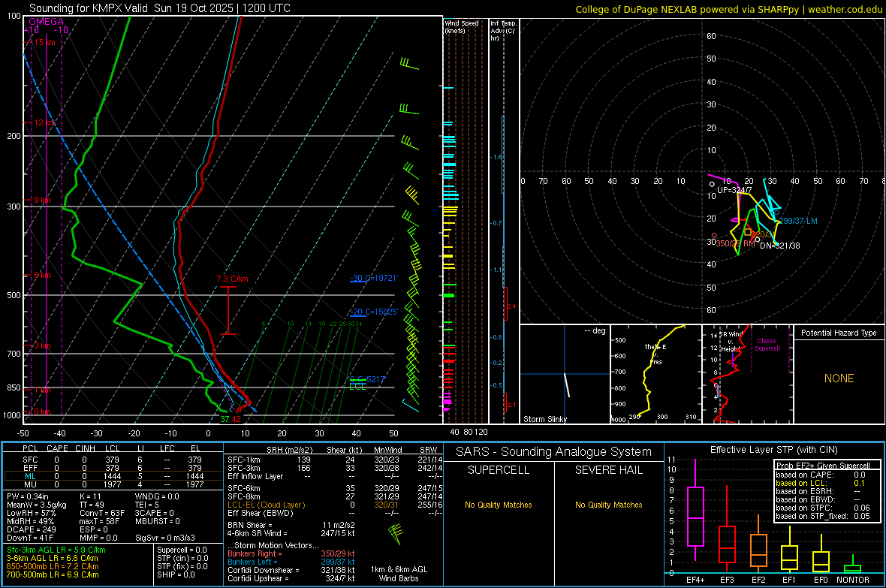Click the 'PW = 0.34in' value
Screen dimensions: 886x588
pos(28,496)
